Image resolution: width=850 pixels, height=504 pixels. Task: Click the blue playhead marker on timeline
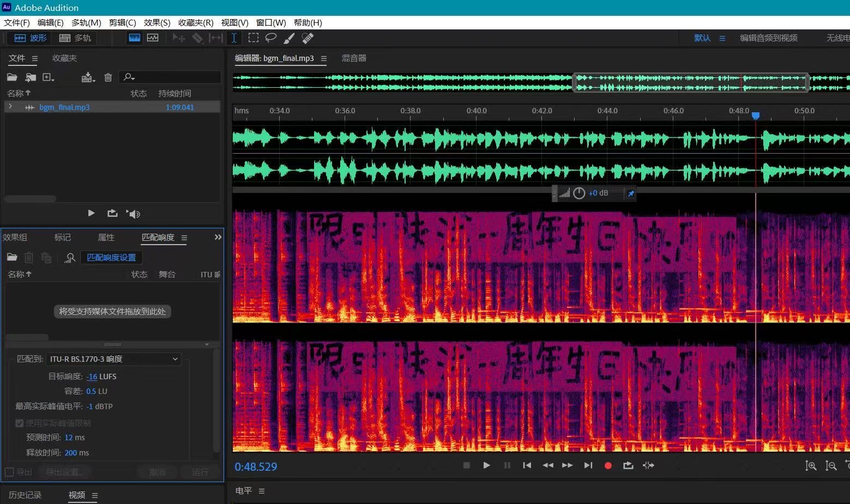point(756,116)
